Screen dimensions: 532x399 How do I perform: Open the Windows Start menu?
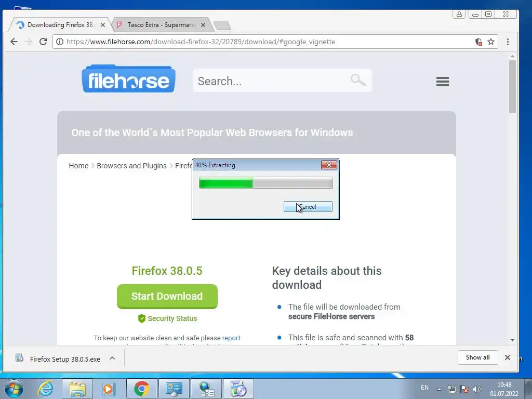coord(14,389)
